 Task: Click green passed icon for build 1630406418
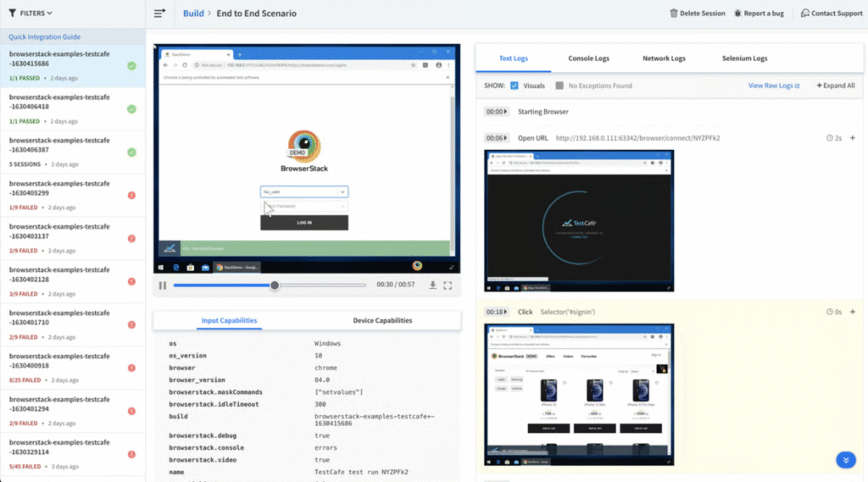point(131,109)
